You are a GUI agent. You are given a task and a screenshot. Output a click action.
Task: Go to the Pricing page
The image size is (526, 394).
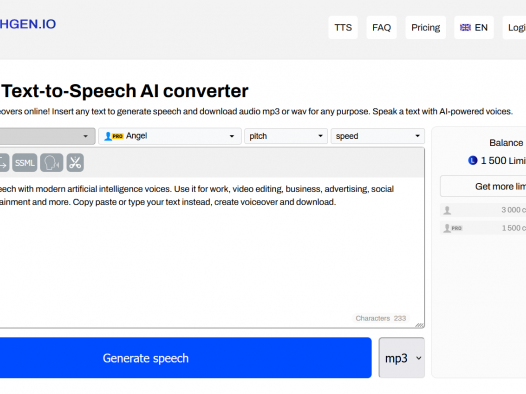pos(425,27)
